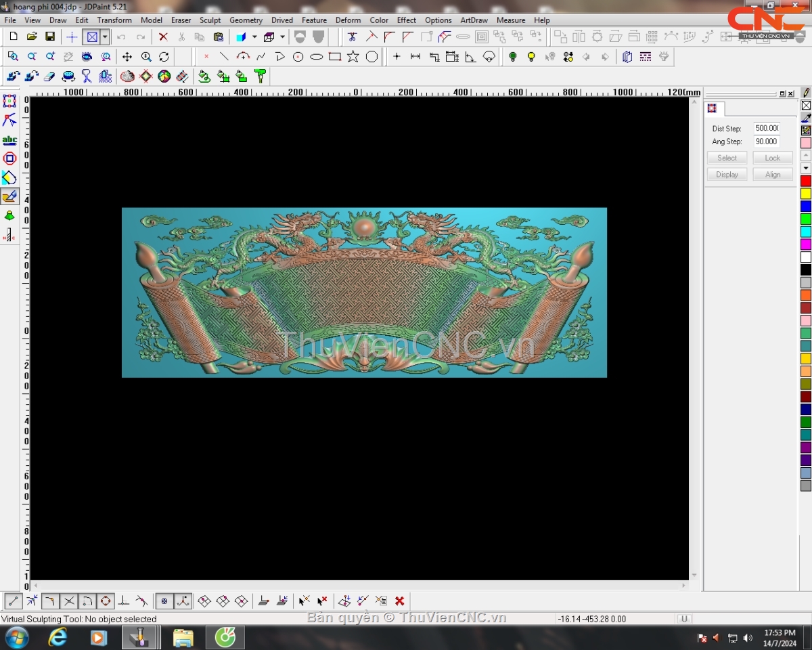Click the Dist Step input field
This screenshot has height=650, width=812.
pos(767,128)
